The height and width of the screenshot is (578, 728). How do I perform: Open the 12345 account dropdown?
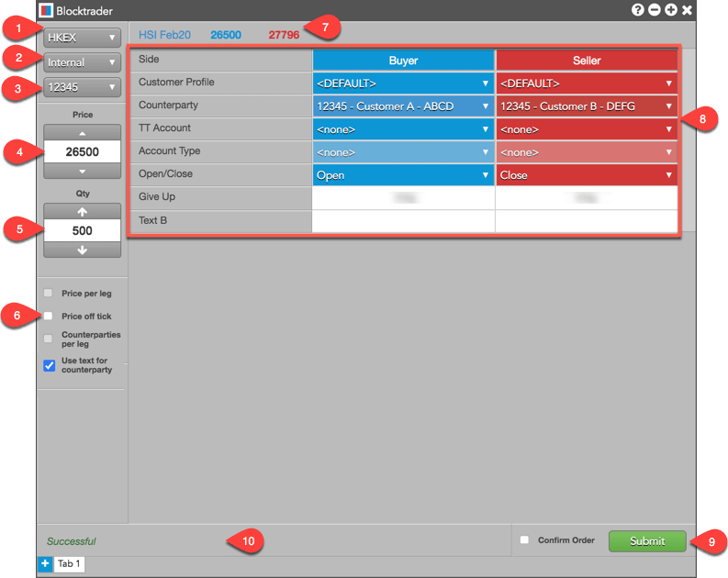point(83,87)
